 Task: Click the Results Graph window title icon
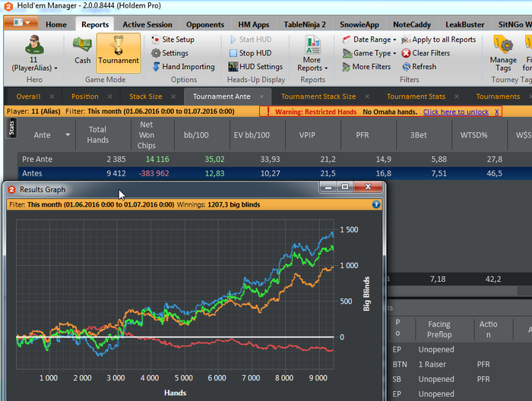(x=11, y=189)
